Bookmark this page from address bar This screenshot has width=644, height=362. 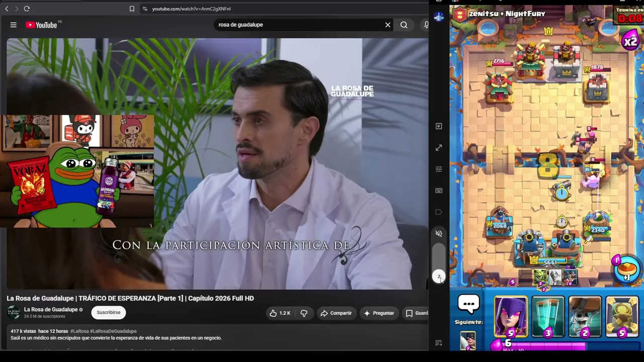(132, 9)
